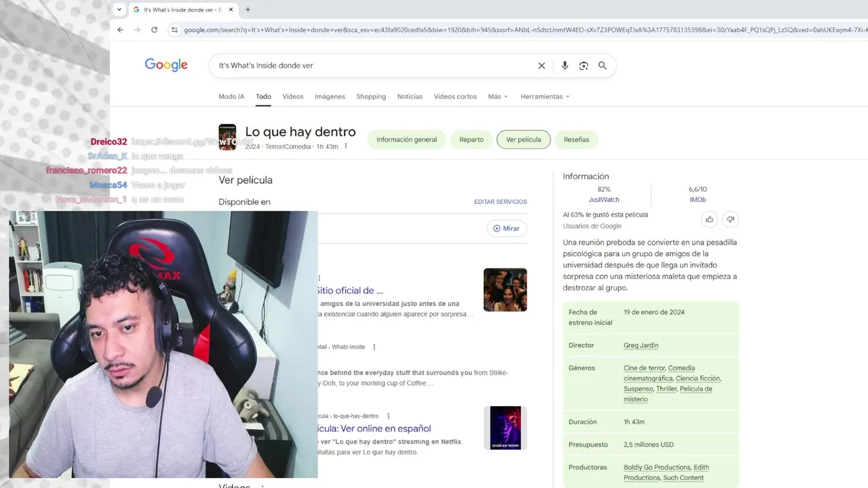
Task: Like the movie with thumbs up
Action: (709, 219)
